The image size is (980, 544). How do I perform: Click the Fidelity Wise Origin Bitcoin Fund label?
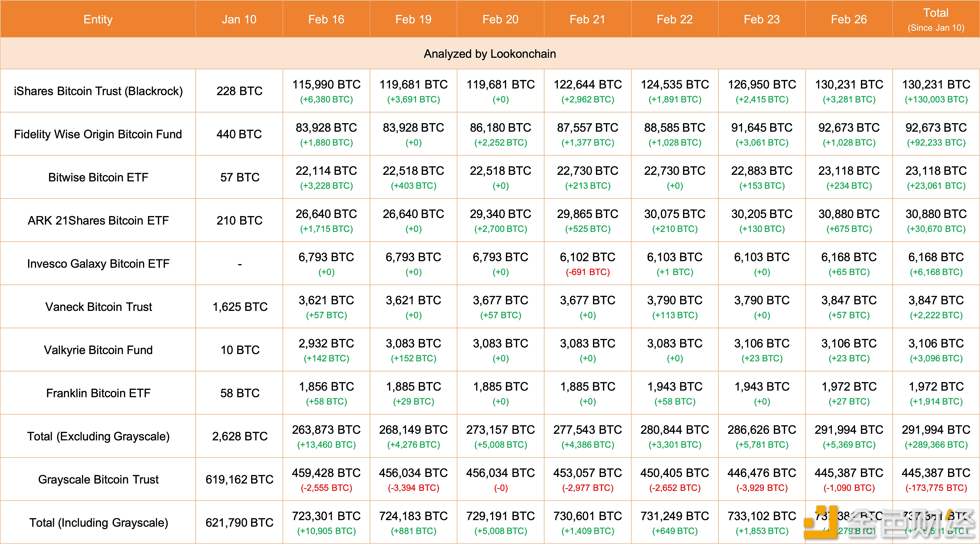click(x=98, y=134)
